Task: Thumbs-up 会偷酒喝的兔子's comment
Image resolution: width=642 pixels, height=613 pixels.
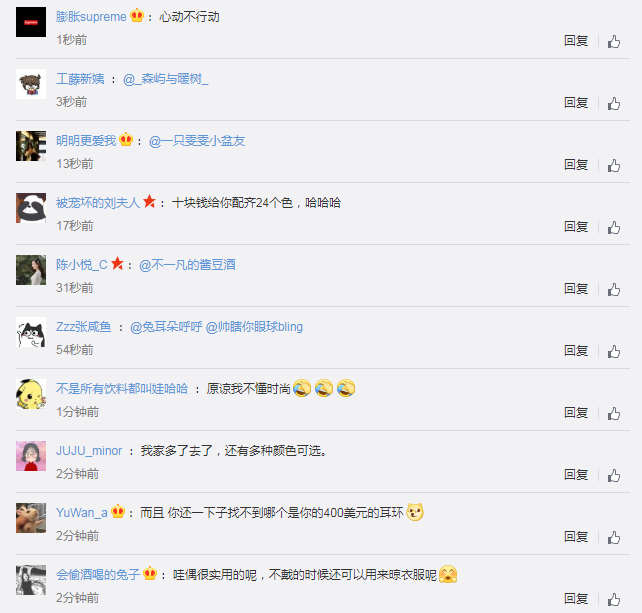Action: pos(614,599)
